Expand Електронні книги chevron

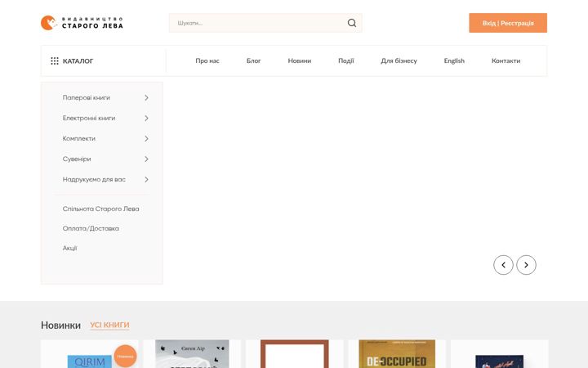pos(147,118)
